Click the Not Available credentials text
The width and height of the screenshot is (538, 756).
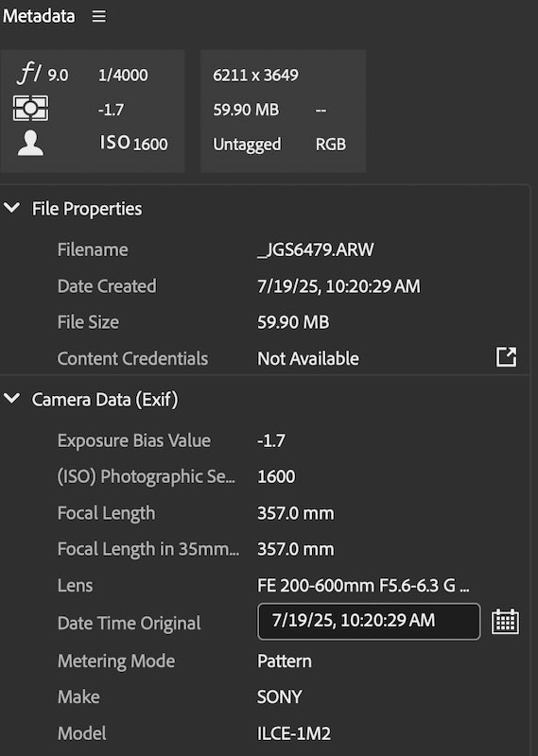click(308, 358)
